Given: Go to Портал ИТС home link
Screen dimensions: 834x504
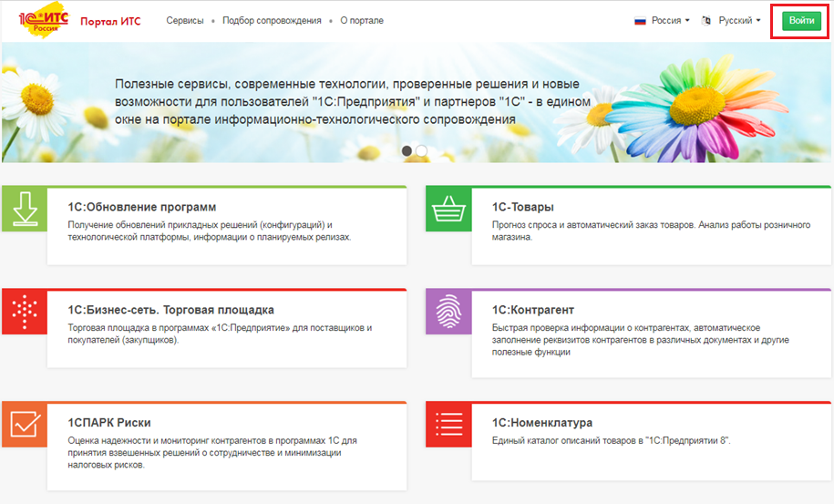Looking at the screenshot, I should 110,21.
